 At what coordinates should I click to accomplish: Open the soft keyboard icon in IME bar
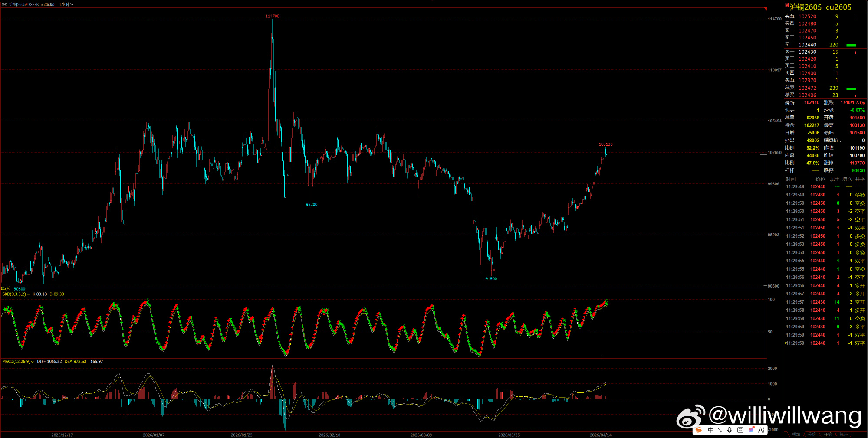coord(740,430)
